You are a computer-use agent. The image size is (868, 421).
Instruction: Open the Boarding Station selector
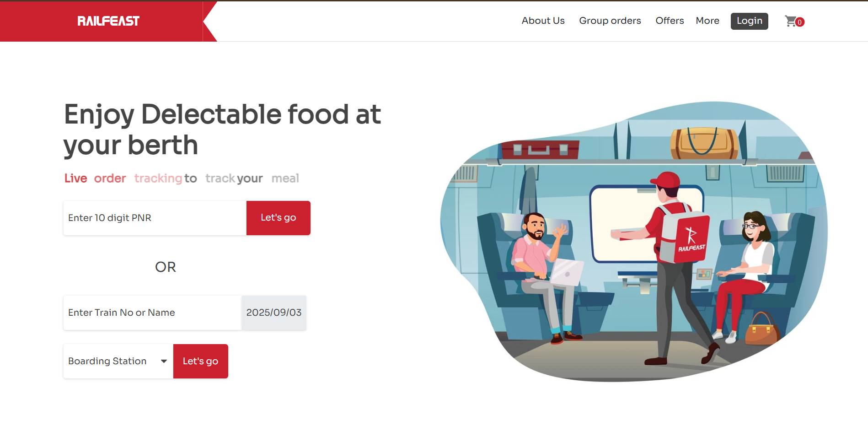tap(118, 361)
